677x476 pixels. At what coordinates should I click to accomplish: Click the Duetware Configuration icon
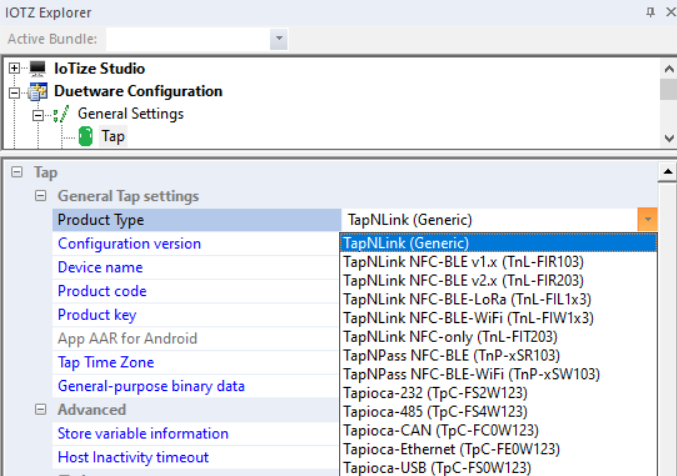tap(38, 91)
